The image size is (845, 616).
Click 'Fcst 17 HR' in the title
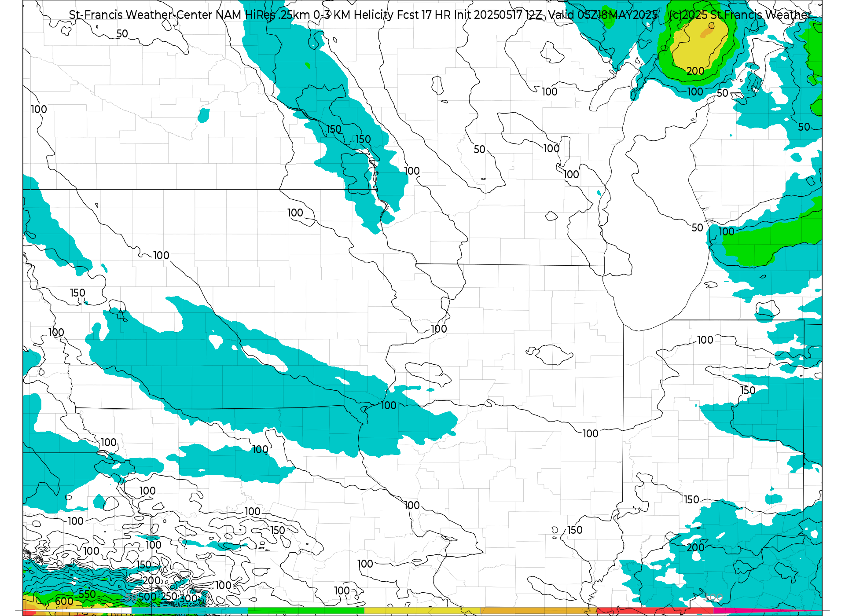pos(423,15)
